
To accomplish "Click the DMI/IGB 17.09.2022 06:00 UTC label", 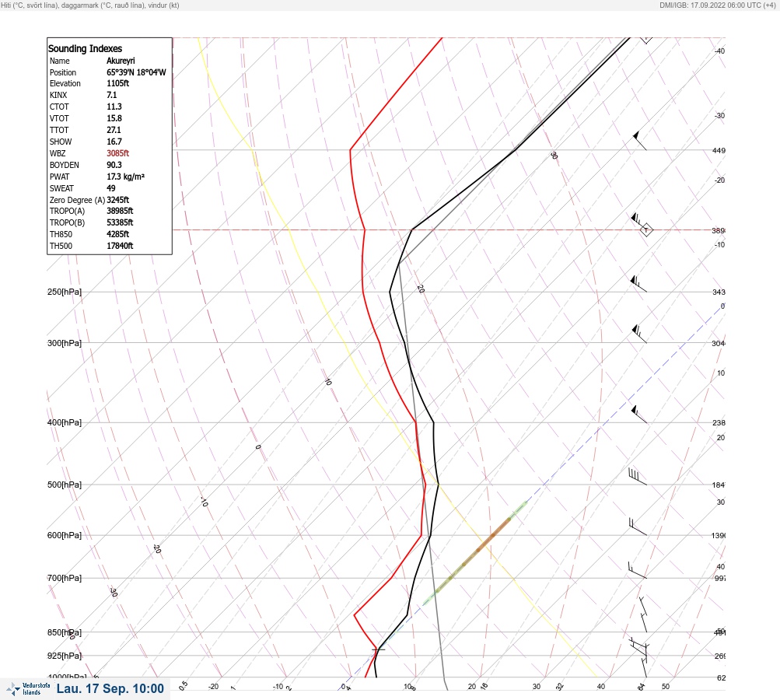I will (717, 5).
